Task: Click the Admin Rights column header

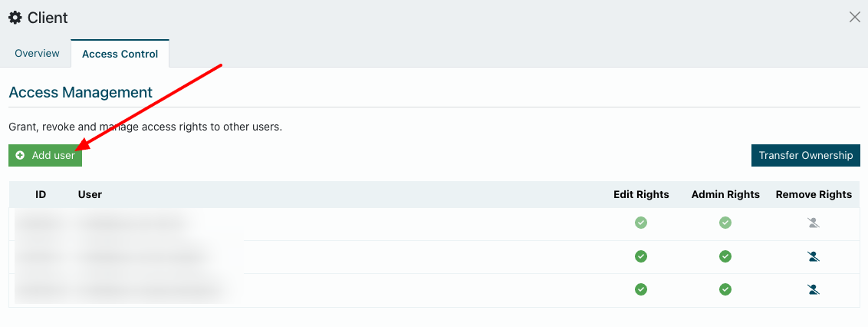Action: tap(725, 194)
